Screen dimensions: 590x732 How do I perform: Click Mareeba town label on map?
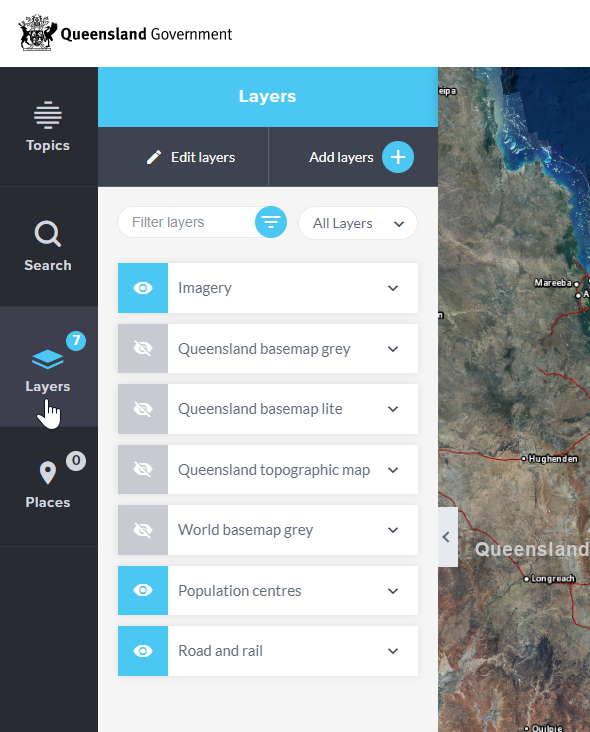point(553,283)
